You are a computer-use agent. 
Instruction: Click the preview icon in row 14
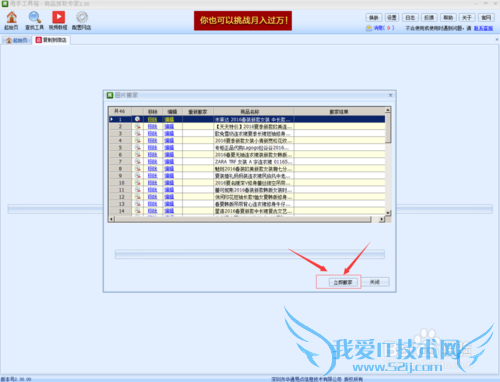[x=137, y=211]
